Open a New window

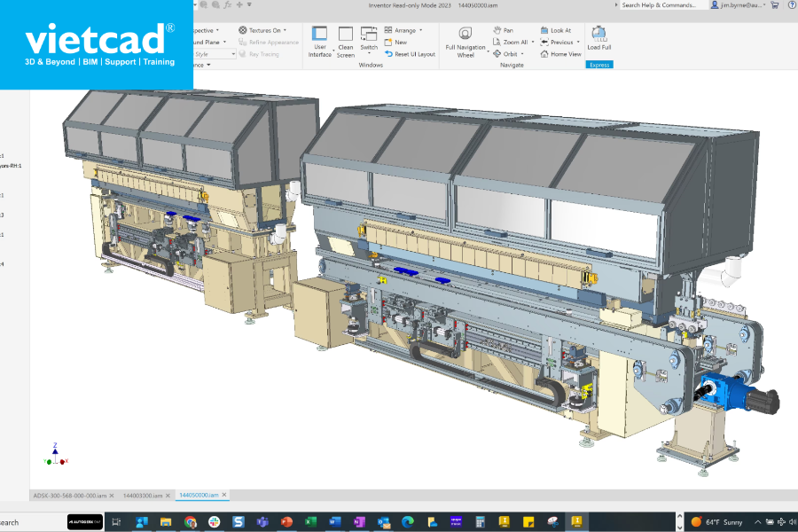click(396, 43)
